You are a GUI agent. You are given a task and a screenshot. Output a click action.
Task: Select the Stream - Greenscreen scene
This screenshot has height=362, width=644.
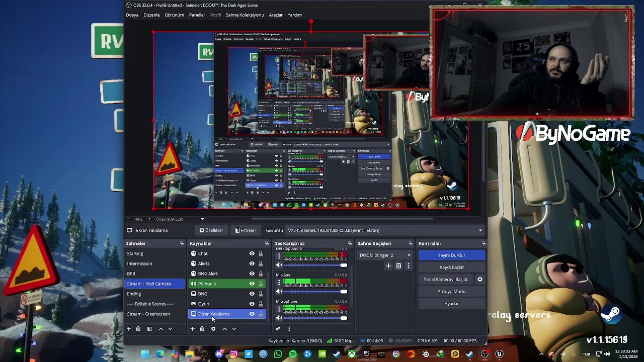coord(154,314)
